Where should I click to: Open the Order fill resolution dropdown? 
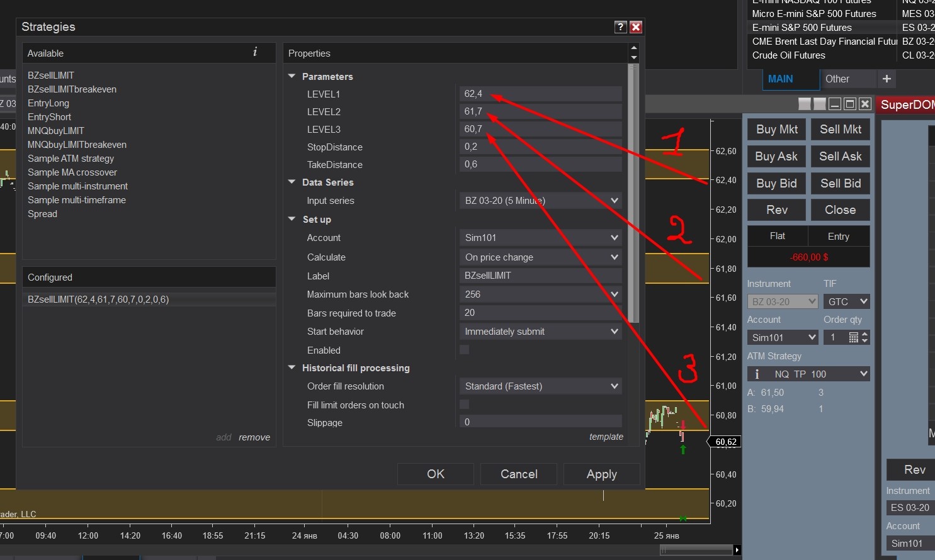point(541,386)
